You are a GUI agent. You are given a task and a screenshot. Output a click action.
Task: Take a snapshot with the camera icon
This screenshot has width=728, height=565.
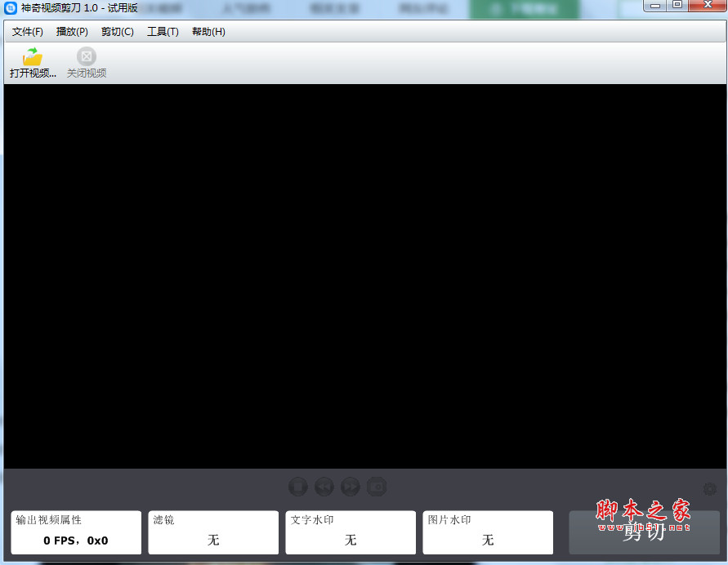tap(377, 487)
